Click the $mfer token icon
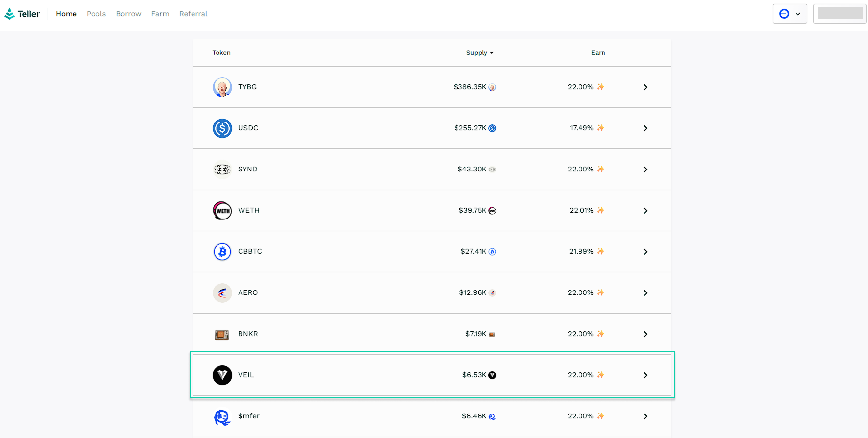Image resolution: width=868 pixels, height=438 pixels. coord(222,417)
